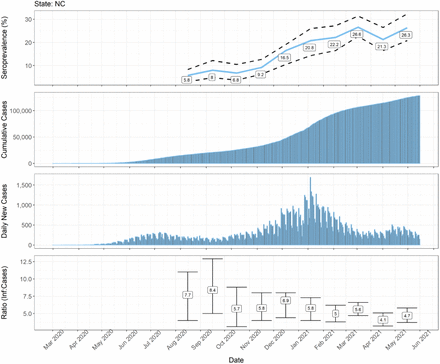440x364 pixels.
Task: Select the 21.3 seroprevalence label
Action: 382,47
